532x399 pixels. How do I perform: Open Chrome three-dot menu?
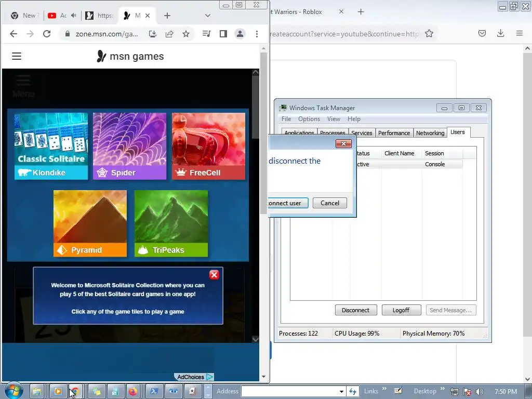tap(257, 34)
